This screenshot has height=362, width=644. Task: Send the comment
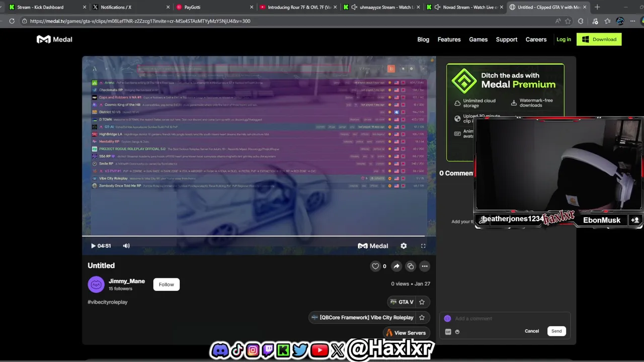click(x=556, y=331)
